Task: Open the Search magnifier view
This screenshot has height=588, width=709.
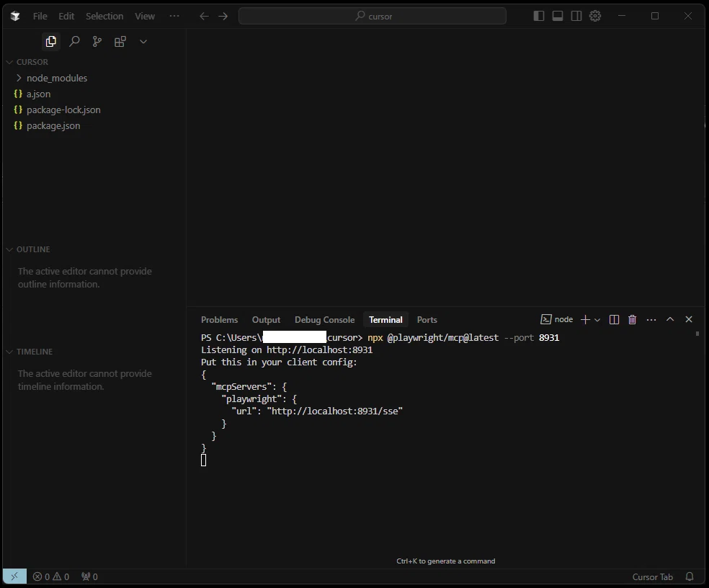Action: [x=74, y=42]
